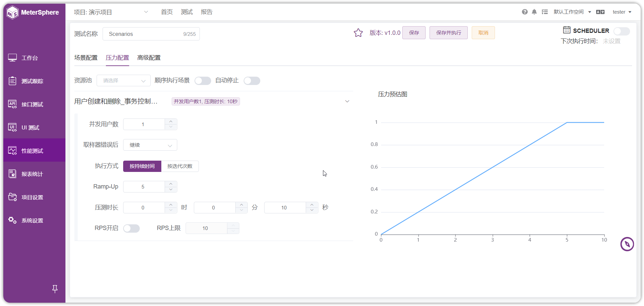Click the MeterSphere logo icon
The width and height of the screenshot is (644, 306).
(13, 13)
